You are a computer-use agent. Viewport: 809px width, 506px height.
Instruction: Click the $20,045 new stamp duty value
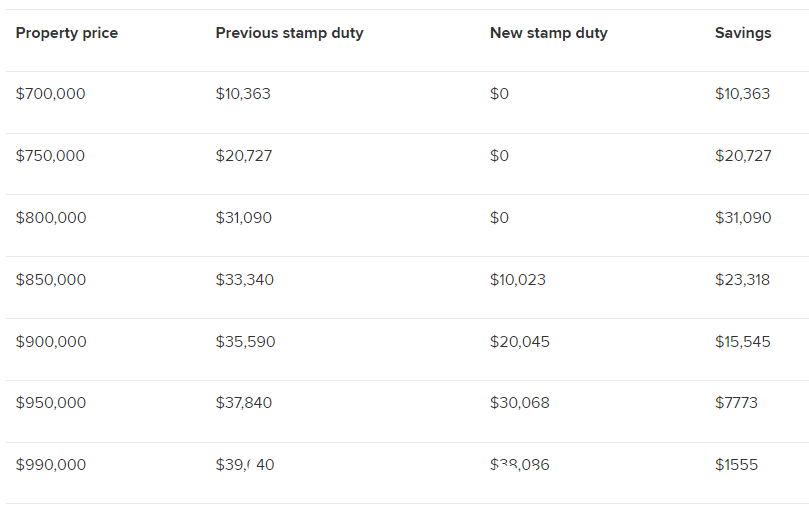pos(520,341)
